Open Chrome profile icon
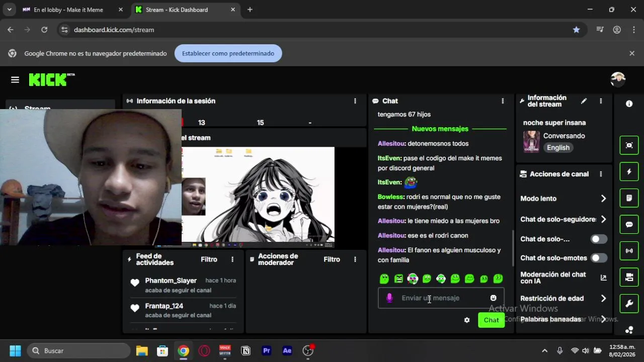Screen dimensions: 644x362 point(617,30)
